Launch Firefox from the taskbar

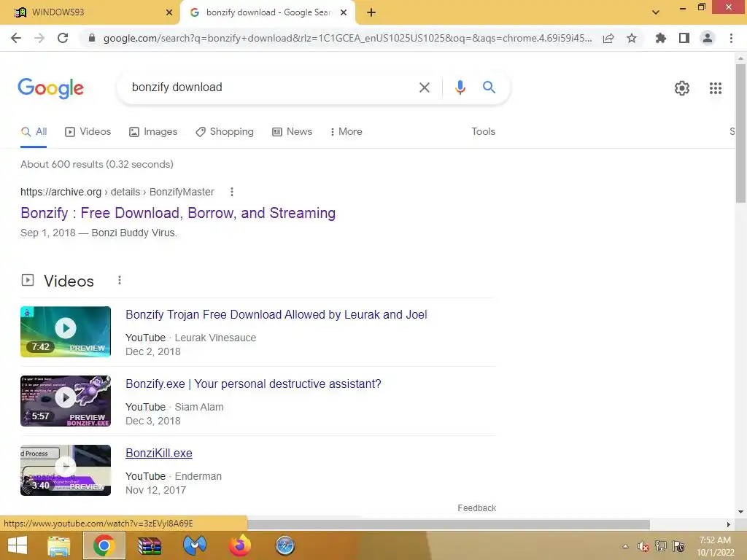(240, 545)
